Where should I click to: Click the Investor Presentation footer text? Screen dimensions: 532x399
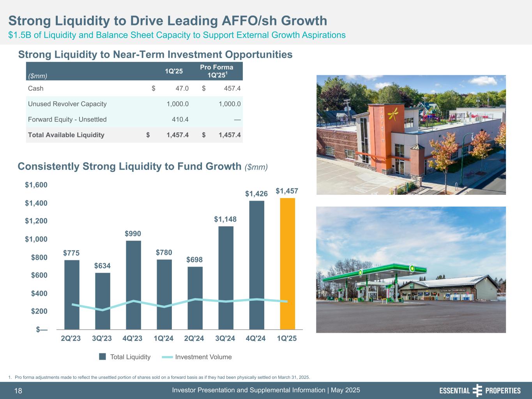pyautogui.click(x=266, y=390)
